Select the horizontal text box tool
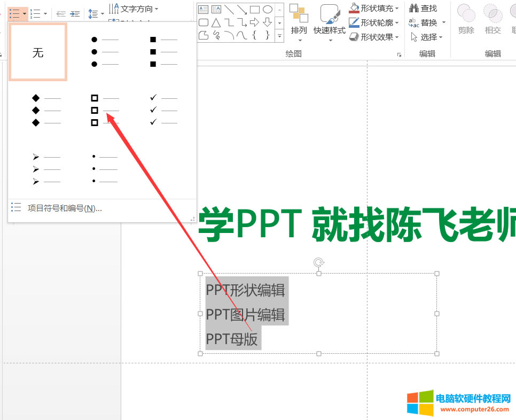The height and width of the screenshot is (420, 516). tap(203, 9)
